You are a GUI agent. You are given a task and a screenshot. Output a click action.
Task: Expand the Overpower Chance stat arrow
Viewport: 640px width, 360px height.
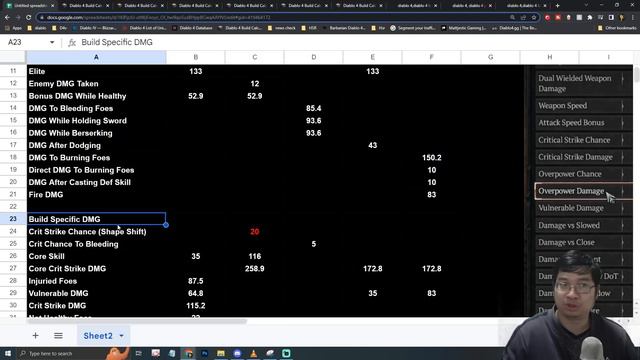click(622, 174)
